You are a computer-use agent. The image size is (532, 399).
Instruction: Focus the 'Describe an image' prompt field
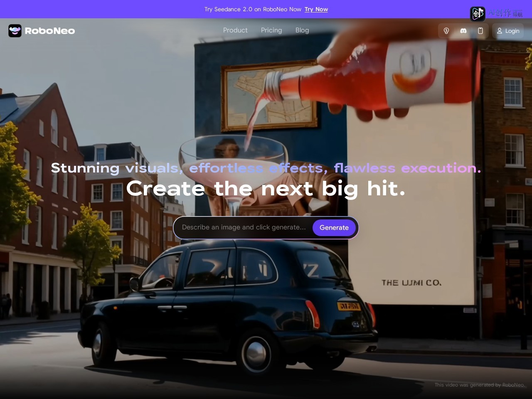point(244,227)
